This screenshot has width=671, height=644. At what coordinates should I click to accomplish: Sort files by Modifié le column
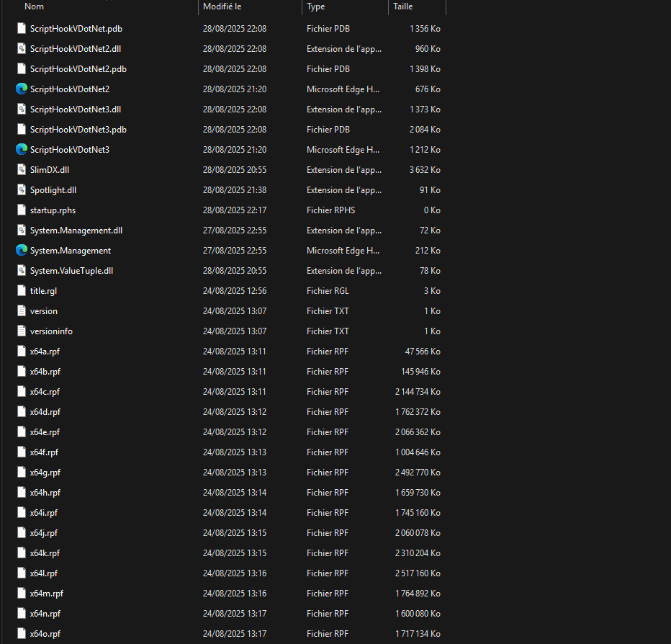pyautogui.click(x=222, y=6)
